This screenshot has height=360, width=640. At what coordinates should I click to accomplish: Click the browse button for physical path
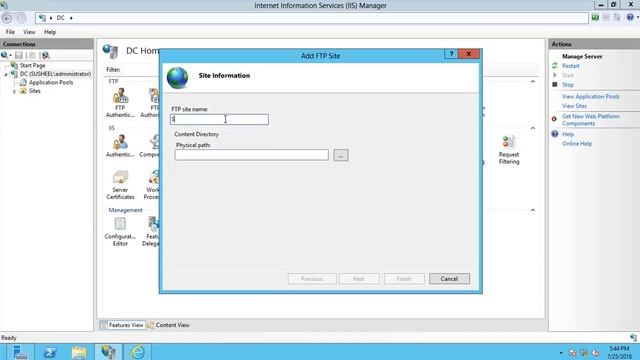tap(340, 155)
